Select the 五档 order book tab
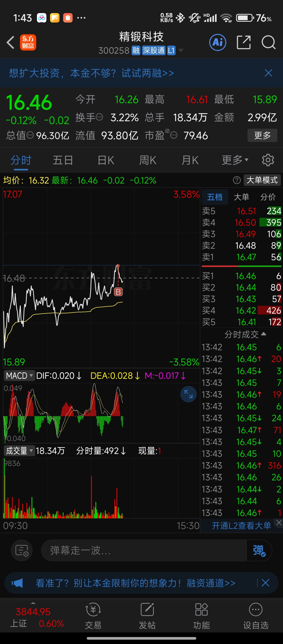Screen dimensions: 283x644 215,197
